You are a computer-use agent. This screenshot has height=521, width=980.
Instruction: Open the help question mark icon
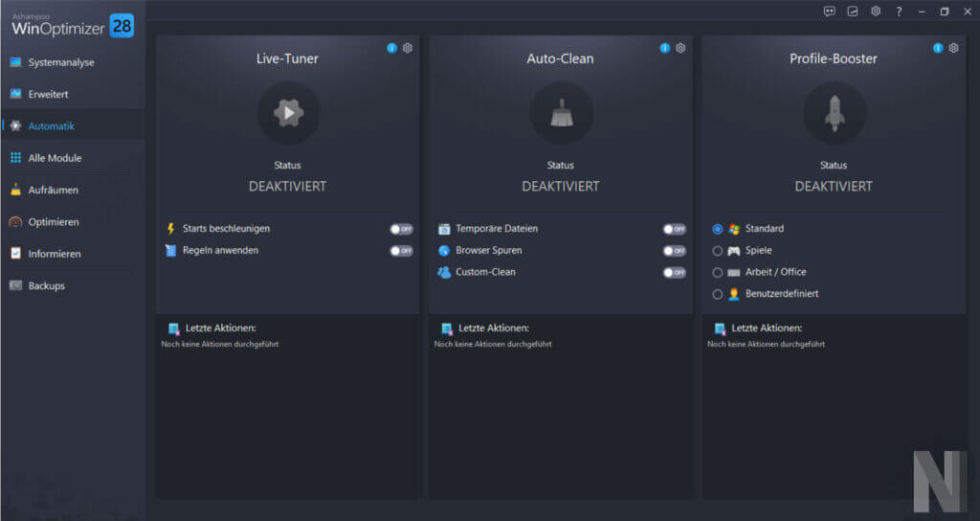pos(899,11)
